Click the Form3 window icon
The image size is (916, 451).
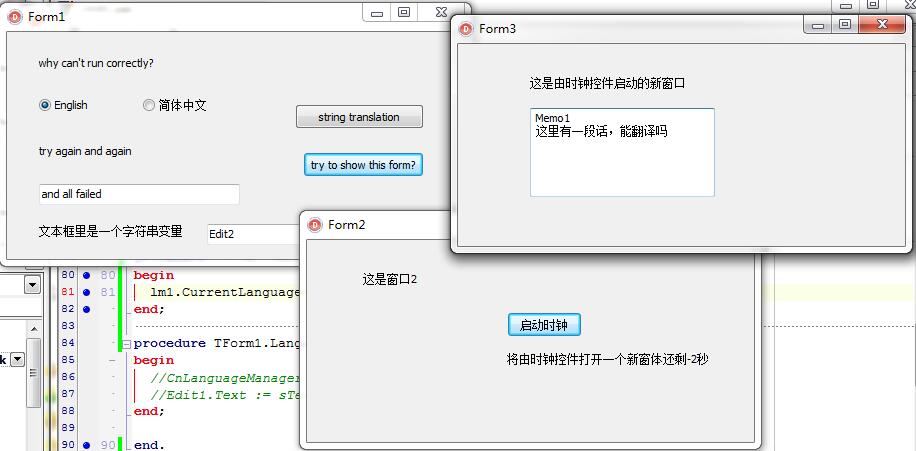[465, 29]
